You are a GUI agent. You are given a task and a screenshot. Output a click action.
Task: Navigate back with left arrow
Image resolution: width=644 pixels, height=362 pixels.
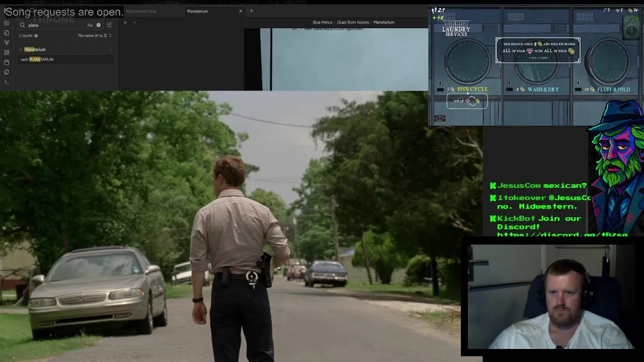[126, 22]
